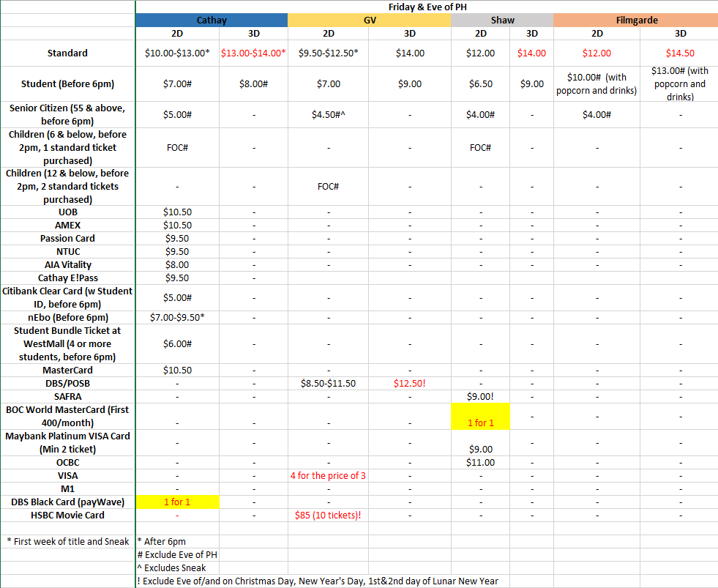Select the orange "Filmgarde" column header
This screenshot has height=588, width=718.
637,21
